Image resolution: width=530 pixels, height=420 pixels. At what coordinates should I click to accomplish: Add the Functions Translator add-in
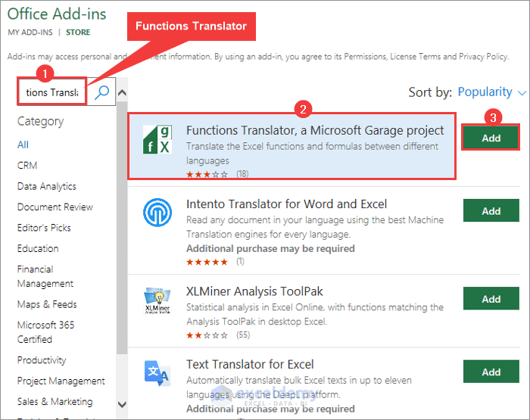(x=491, y=138)
